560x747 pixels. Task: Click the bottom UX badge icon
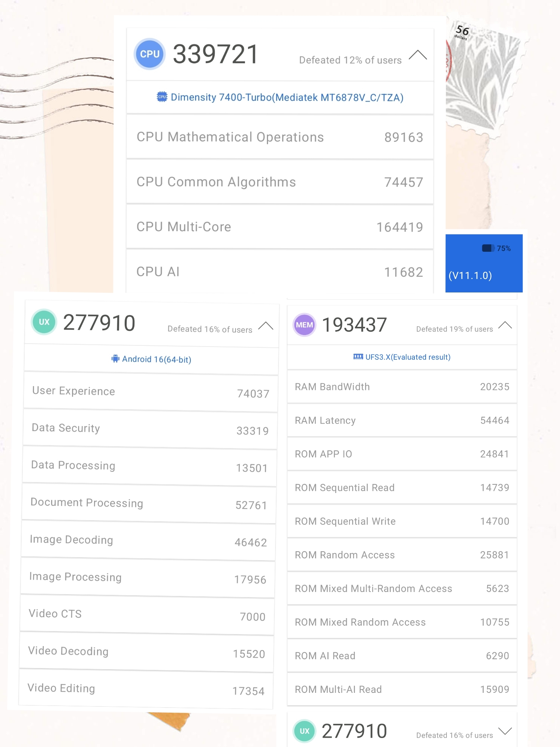click(305, 731)
